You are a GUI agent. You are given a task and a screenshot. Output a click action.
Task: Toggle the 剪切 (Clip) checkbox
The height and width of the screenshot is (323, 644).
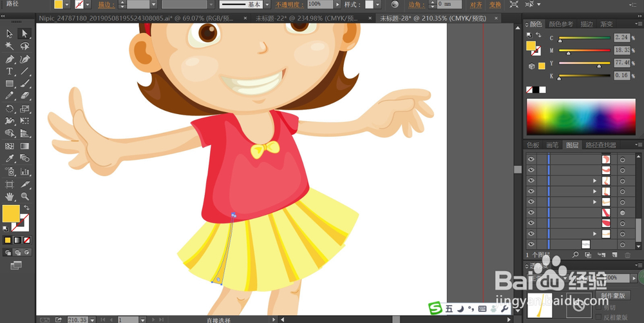tap(599, 308)
